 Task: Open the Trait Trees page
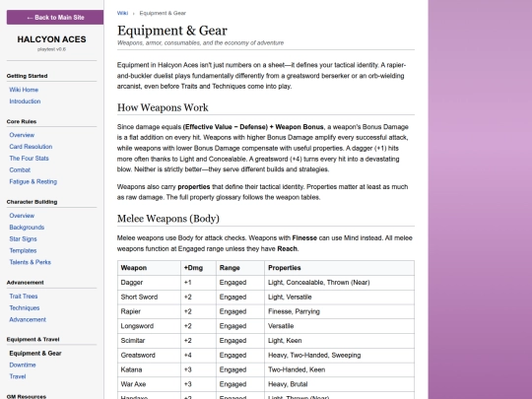[24, 297]
